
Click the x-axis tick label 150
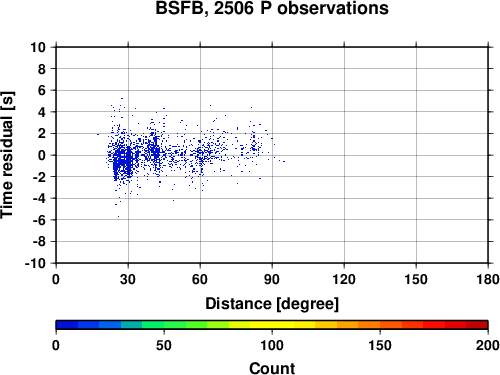[x=416, y=279]
